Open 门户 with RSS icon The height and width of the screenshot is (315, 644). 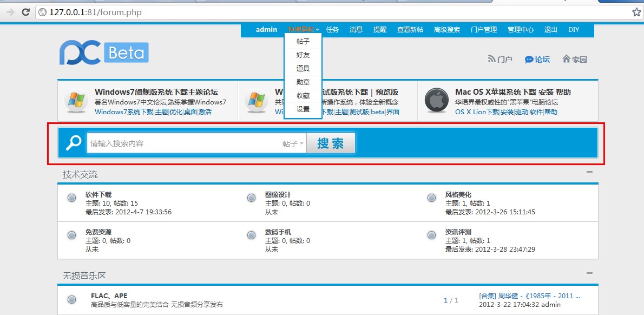500,59
